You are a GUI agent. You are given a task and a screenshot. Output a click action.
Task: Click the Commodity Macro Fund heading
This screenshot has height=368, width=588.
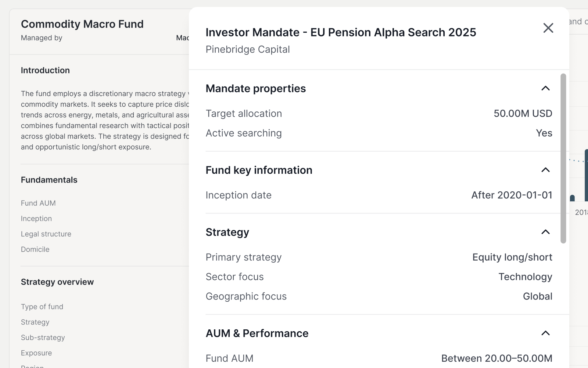(x=82, y=24)
